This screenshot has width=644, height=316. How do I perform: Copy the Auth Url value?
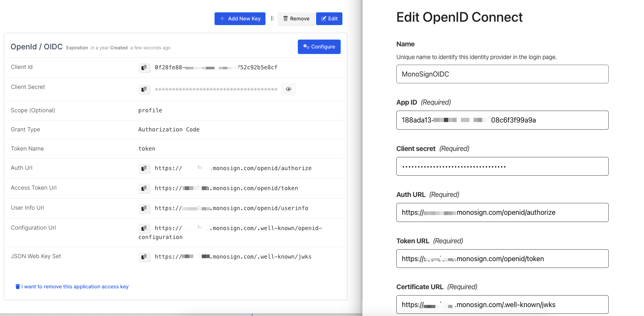[144, 168]
